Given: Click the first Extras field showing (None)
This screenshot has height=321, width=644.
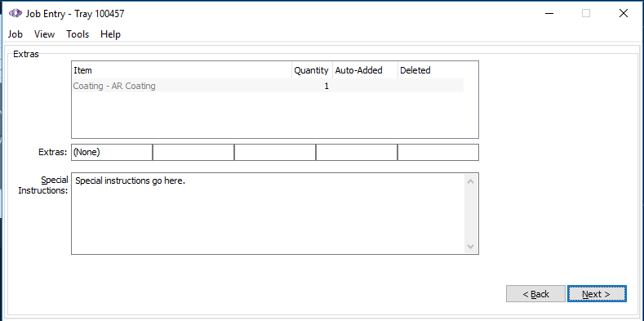Looking at the screenshot, I should click(112, 152).
